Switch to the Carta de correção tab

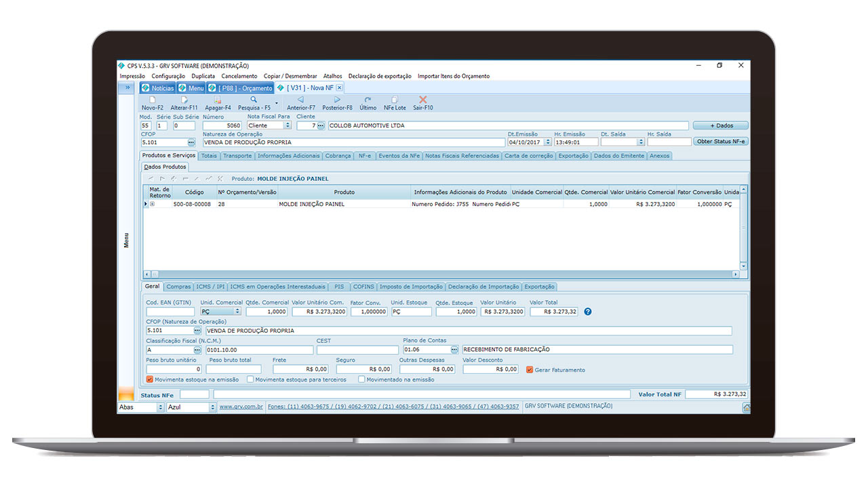tap(529, 156)
